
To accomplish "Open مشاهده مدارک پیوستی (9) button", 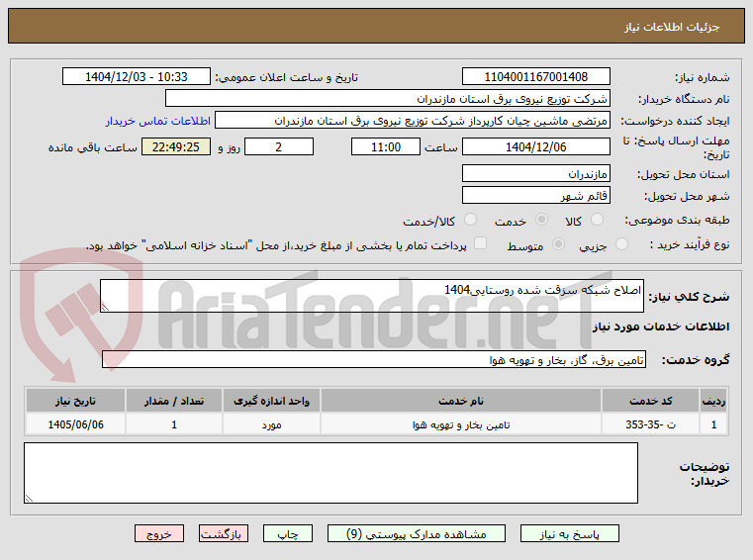I will point(417,533).
